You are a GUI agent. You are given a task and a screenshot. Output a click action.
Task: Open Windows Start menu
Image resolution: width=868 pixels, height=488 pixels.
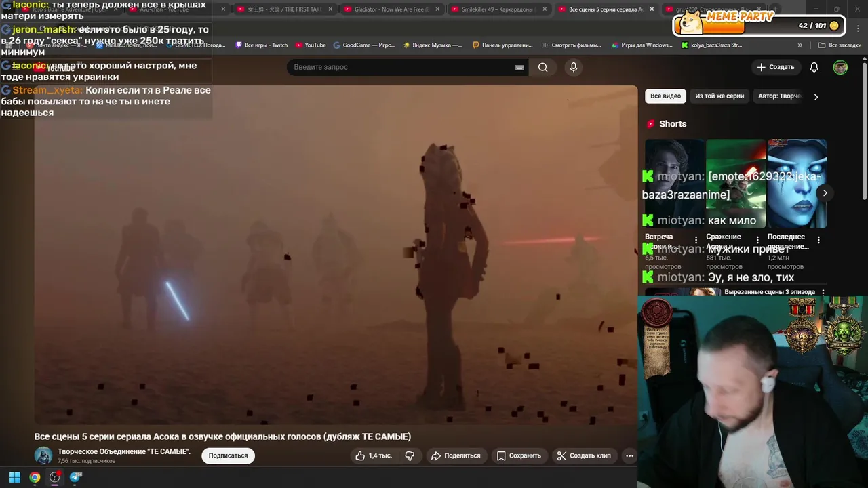(14, 477)
